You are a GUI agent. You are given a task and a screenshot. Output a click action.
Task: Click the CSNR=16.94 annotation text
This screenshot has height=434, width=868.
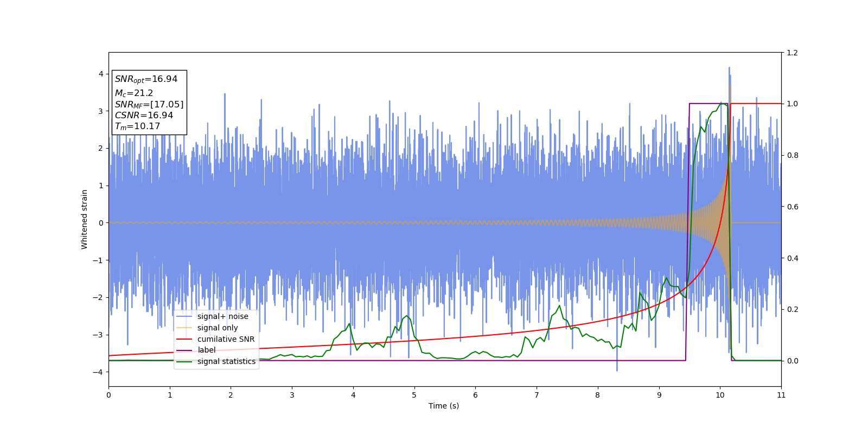point(144,116)
